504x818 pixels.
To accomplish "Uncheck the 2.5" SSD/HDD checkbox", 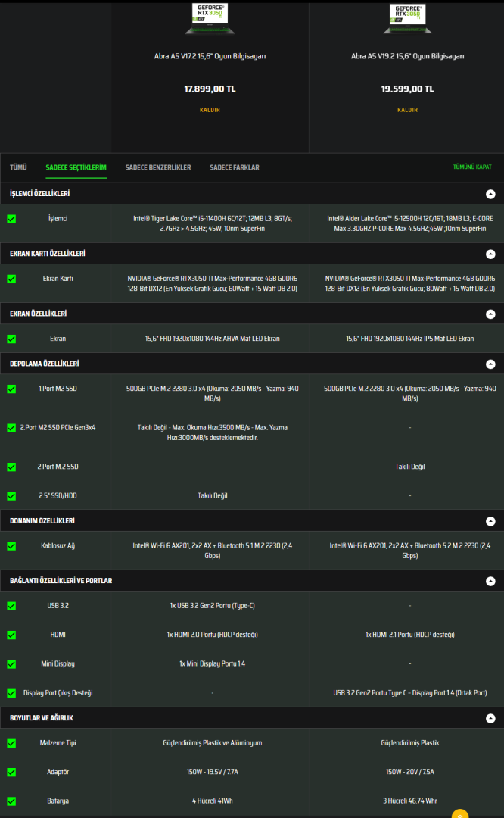I will pyautogui.click(x=11, y=496).
